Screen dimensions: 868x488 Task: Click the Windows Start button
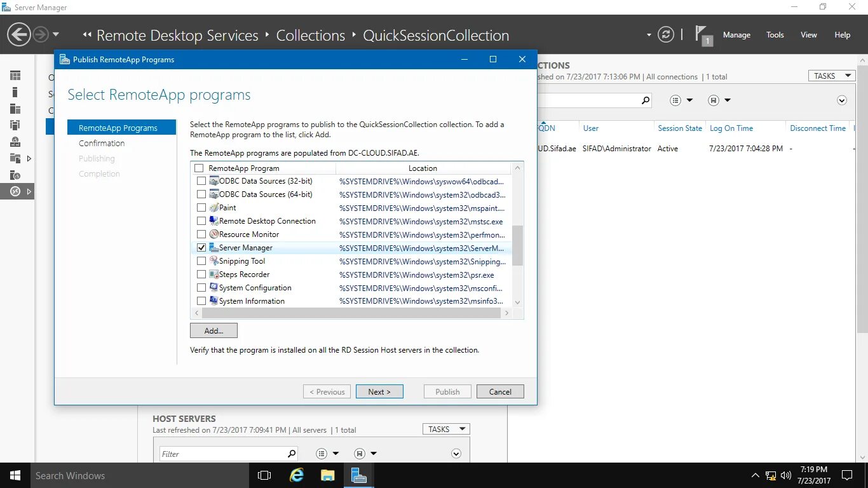pyautogui.click(x=15, y=475)
